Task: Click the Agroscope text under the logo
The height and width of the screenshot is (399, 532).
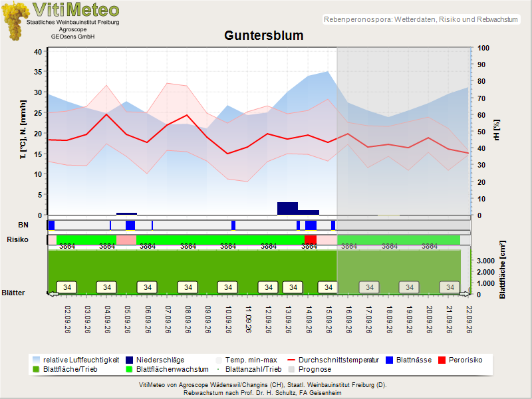Action: click(x=72, y=29)
